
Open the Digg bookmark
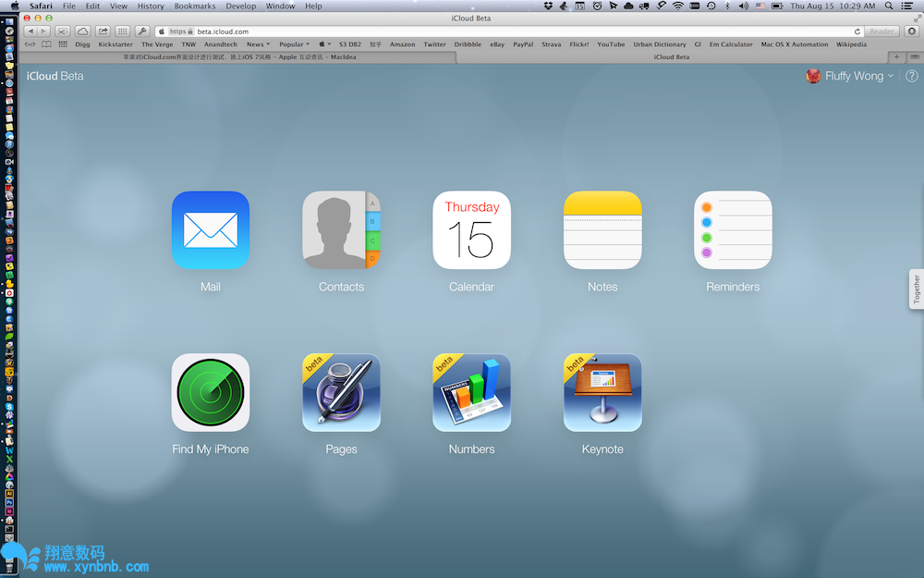82,44
